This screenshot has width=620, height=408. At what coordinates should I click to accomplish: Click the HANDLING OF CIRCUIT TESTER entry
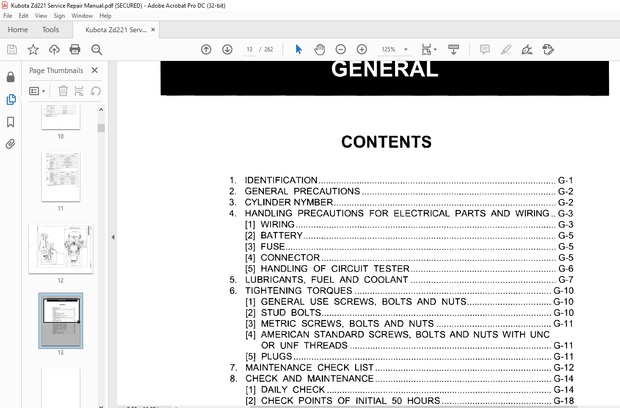(x=409, y=269)
